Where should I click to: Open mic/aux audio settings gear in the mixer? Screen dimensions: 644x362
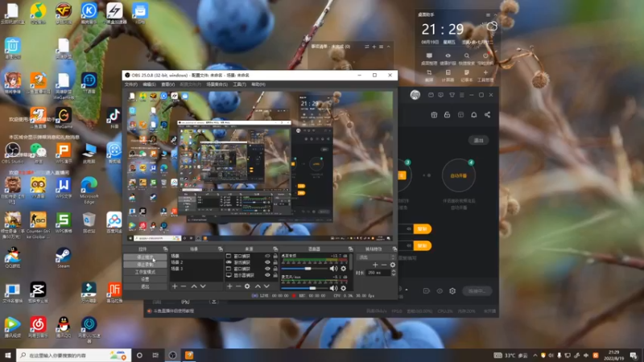coord(344,288)
